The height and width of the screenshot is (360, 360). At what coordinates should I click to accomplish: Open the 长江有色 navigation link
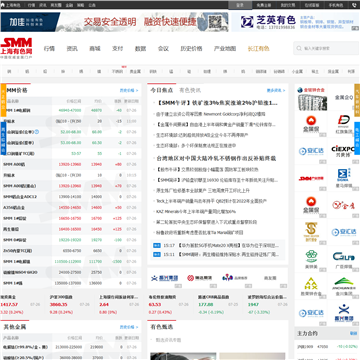(258, 48)
